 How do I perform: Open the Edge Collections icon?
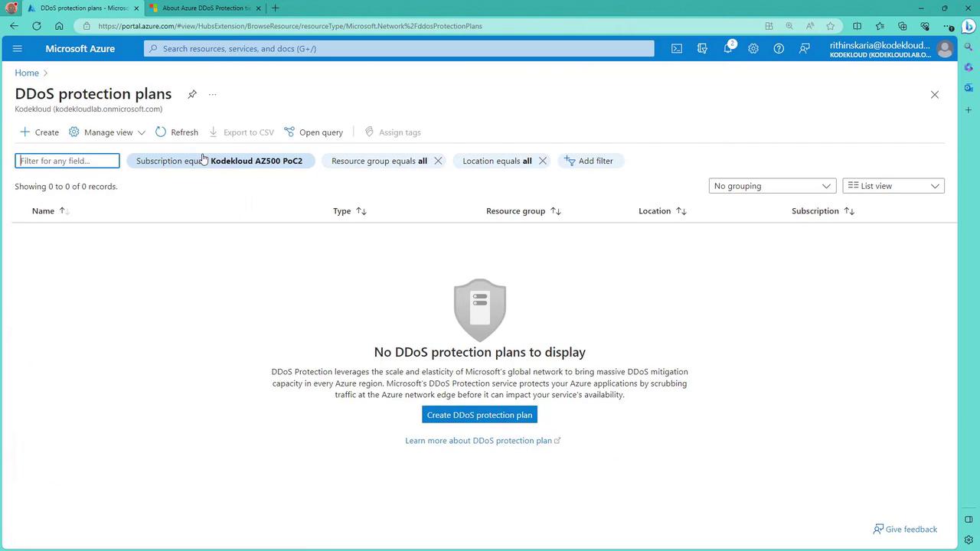click(x=902, y=26)
